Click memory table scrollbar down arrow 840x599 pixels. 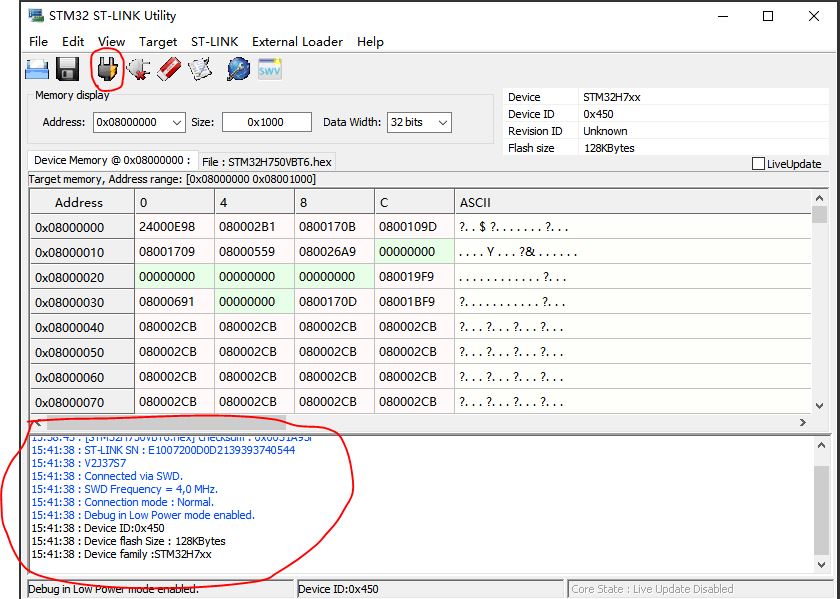coord(819,406)
